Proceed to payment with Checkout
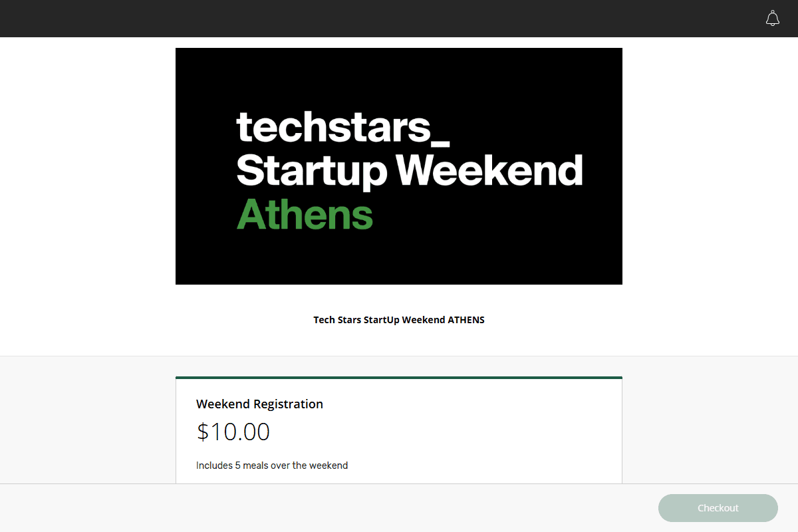 point(718,507)
